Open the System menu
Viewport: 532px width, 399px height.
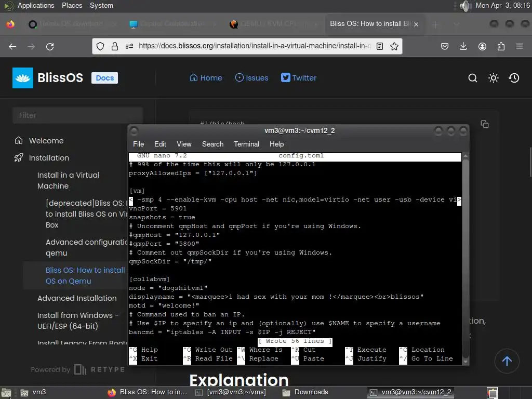tap(101, 5)
